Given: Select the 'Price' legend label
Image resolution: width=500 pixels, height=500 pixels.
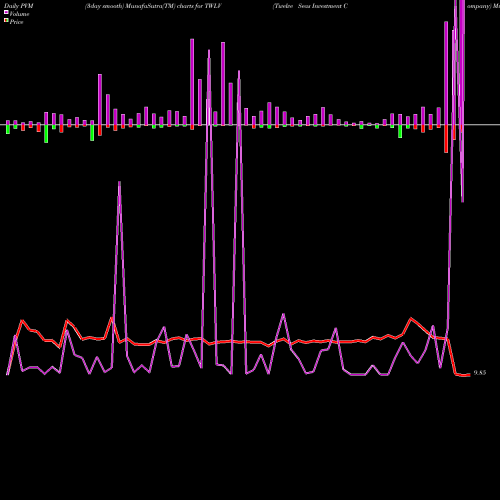Looking at the screenshot, I should (x=16, y=22).
